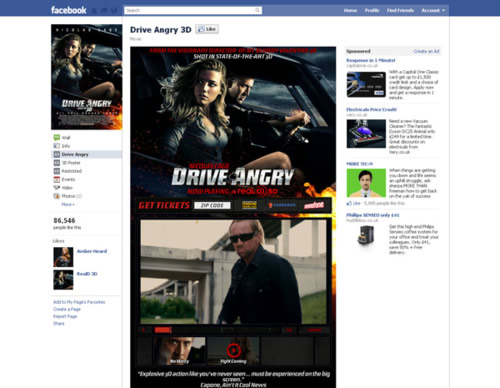Viewport: 500px width, 388px height.
Task: Open the RealD 3D page link
Action: 87,274
